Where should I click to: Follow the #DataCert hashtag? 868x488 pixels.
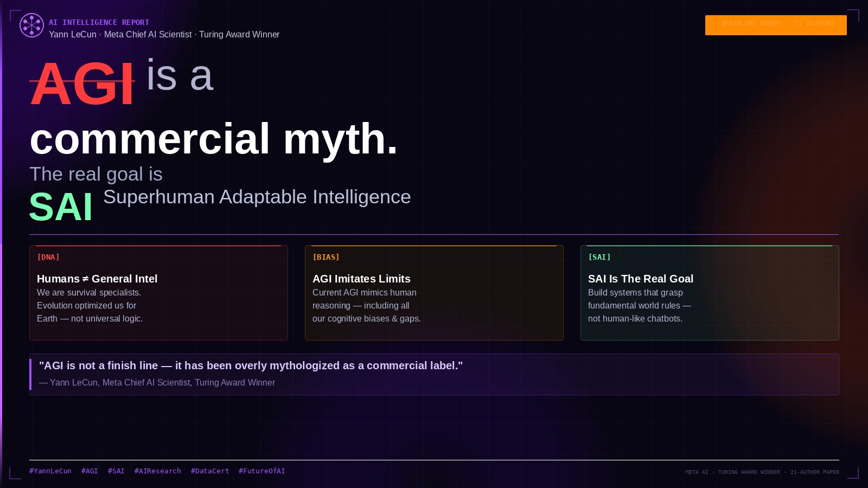tap(210, 471)
